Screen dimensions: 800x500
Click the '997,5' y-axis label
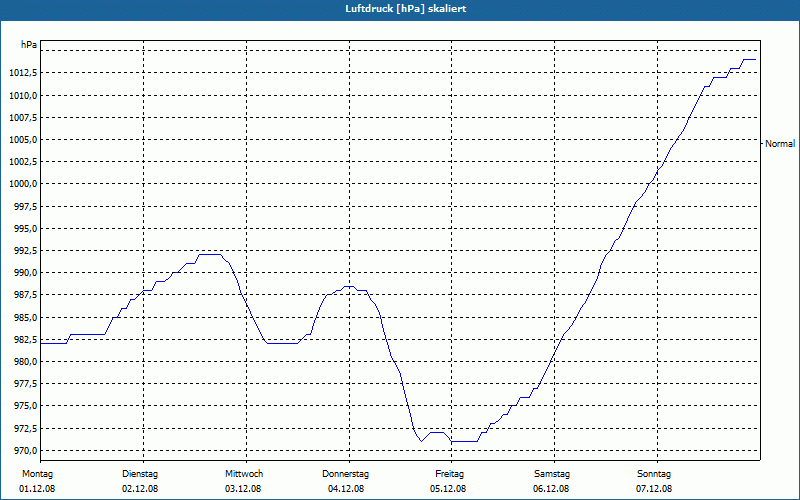coord(25,207)
